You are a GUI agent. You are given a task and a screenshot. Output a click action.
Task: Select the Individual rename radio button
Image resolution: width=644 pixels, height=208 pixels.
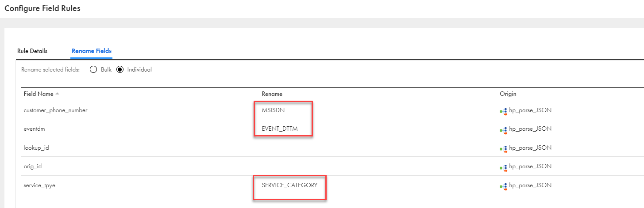[x=120, y=70]
